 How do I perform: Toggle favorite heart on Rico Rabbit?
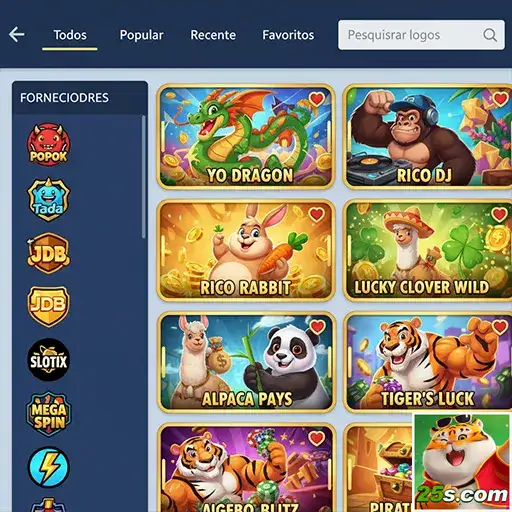click(316, 214)
